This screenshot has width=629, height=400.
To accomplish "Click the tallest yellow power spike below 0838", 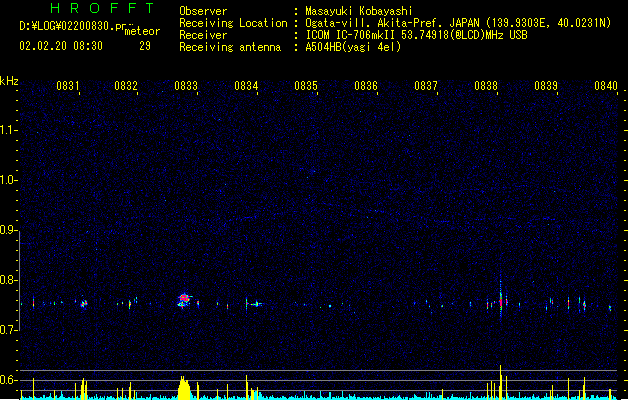I will coord(501,382).
